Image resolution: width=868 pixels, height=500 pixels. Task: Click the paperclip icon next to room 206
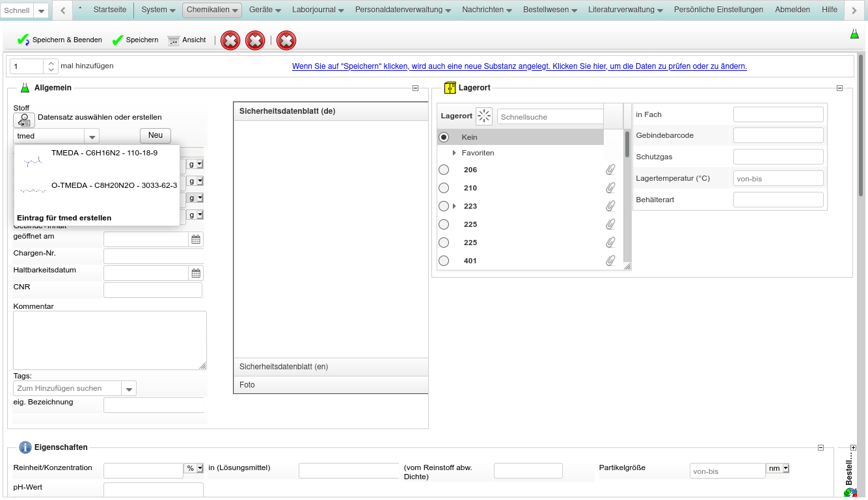[610, 170]
